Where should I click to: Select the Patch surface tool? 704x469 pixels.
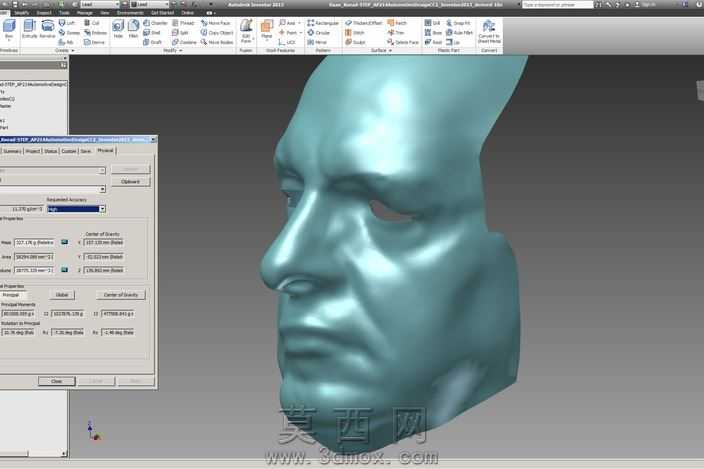point(397,23)
